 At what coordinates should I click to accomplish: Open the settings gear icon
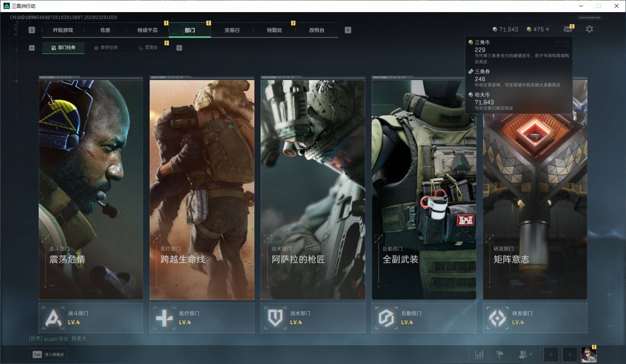589,29
